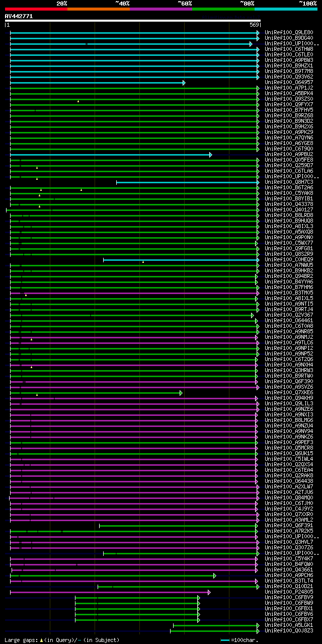Click the green alignment bar for UniRef100_Q7XKE6
Viewport: 322px width, 644px height.
[96, 393]
